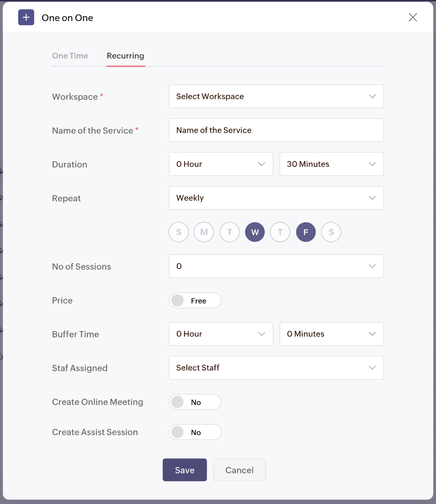
Task: Switch to the One Time tab
Action: click(x=70, y=56)
